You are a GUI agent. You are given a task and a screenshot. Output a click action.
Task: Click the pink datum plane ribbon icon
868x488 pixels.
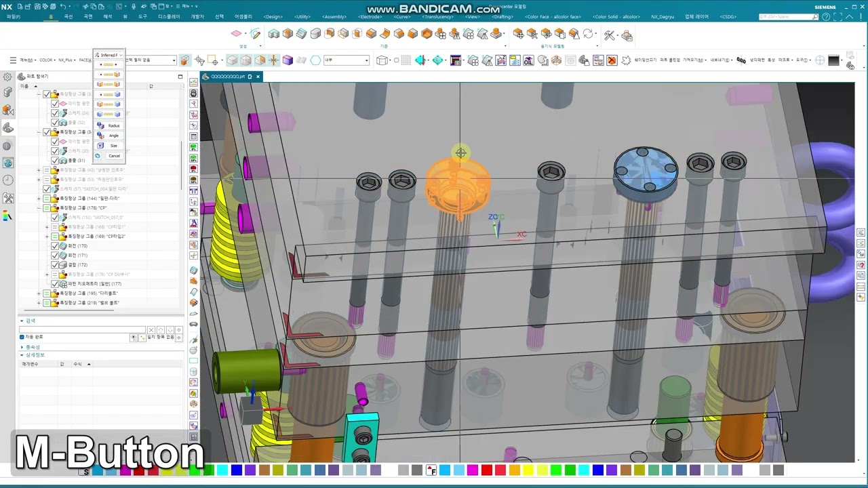pyautogui.click(x=236, y=33)
